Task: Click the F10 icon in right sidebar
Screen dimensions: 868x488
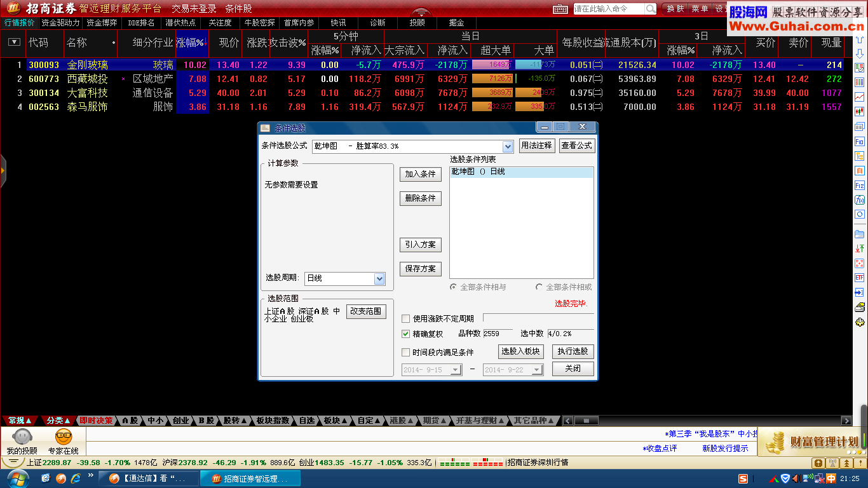Action: pos(860,141)
